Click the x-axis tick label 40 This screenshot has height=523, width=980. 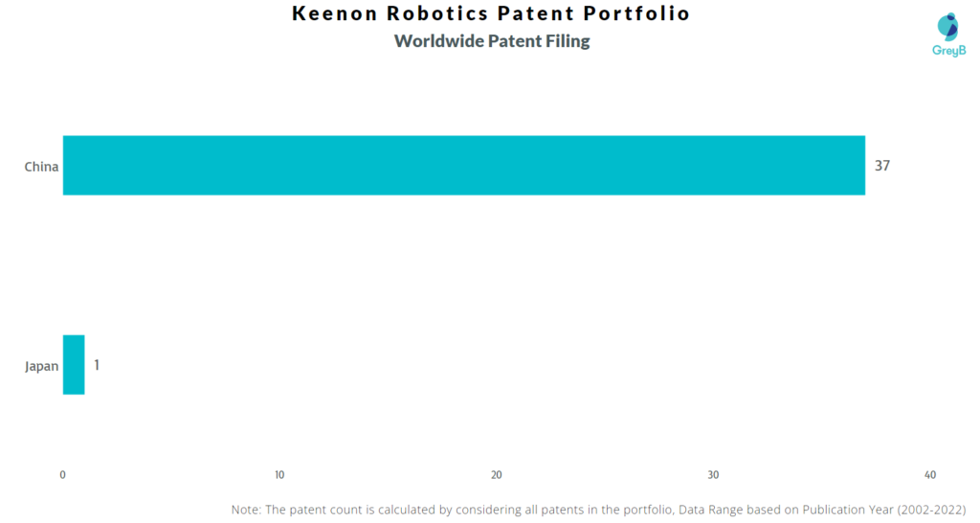930,475
